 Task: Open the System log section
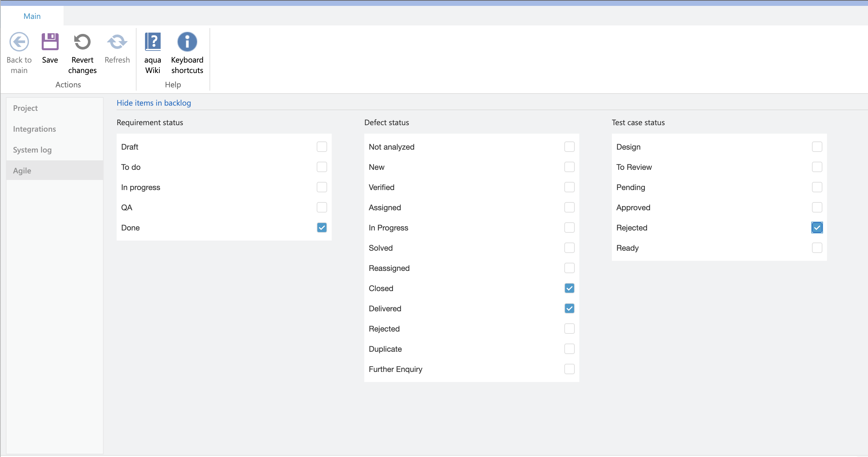tap(32, 150)
